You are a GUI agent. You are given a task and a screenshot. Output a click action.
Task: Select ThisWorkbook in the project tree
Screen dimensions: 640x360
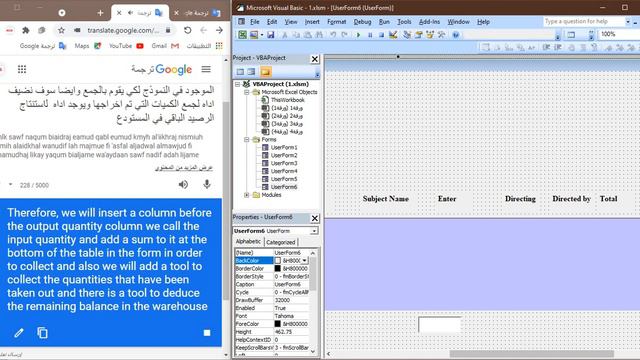pos(287,100)
